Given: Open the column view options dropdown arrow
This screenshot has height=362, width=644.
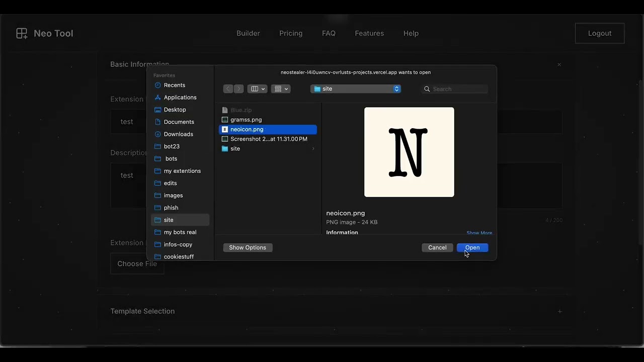Looking at the screenshot, I should (x=263, y=89).
